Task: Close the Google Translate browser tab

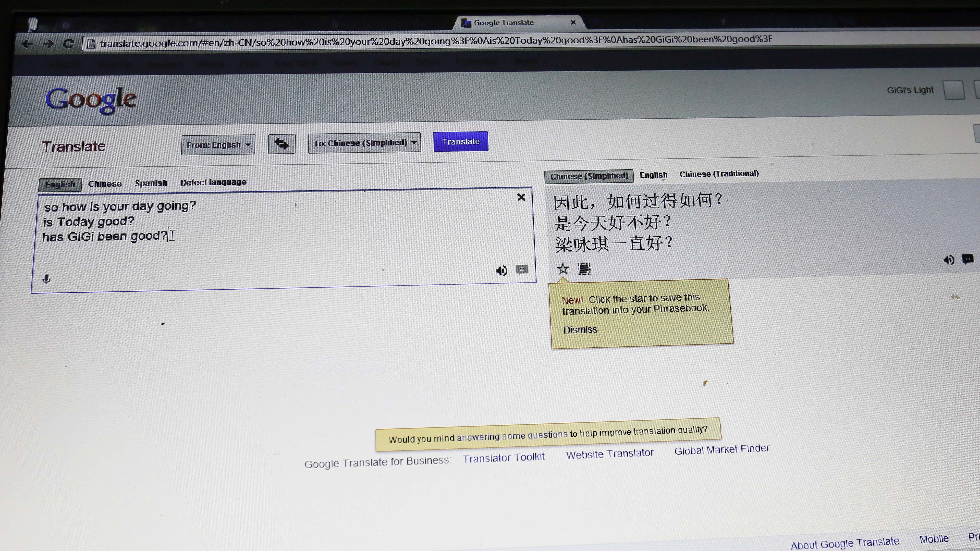Action: pyautogui.click(x=573, y=22)
